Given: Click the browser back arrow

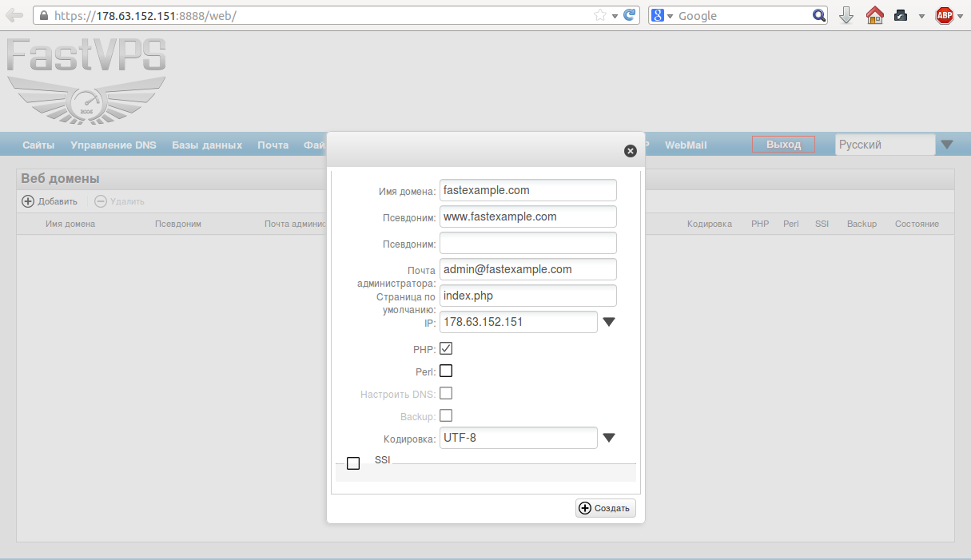Looking at the screenshot, I should (14, 15).
